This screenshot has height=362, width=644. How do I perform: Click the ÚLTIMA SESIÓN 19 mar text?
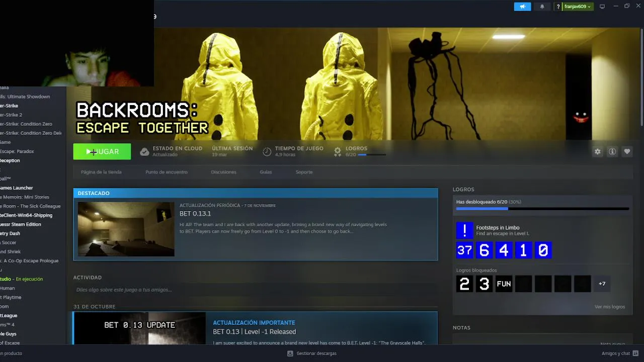232,151
